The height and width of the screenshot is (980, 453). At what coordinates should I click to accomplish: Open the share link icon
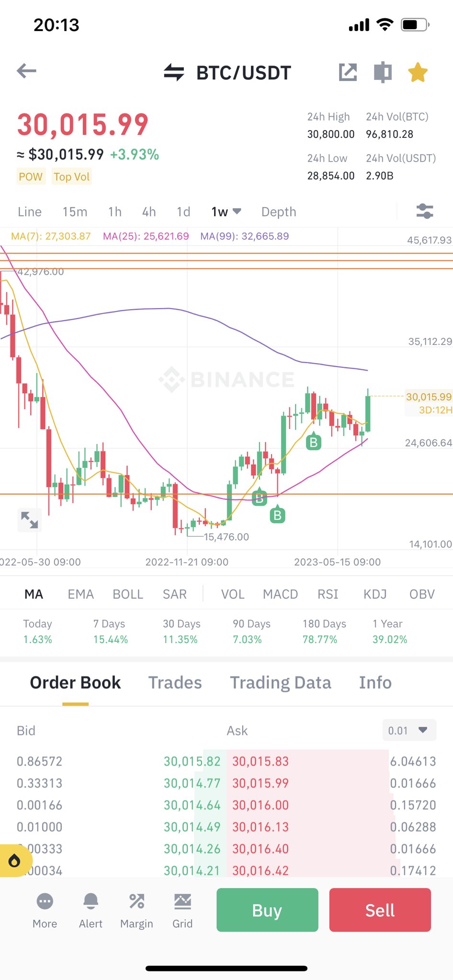pyautogui.click(x=348, y=72)
